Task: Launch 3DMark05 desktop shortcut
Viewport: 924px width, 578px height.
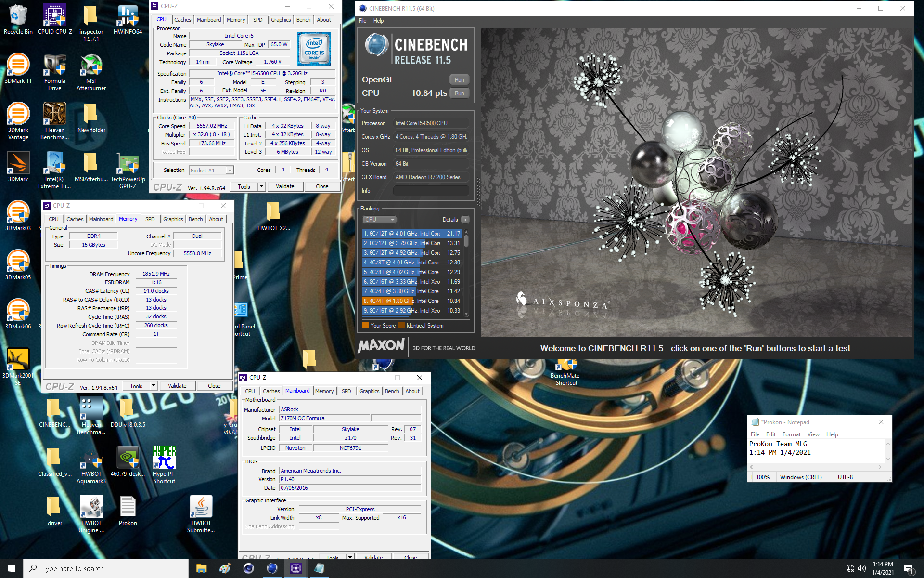Action: [18, 265]
